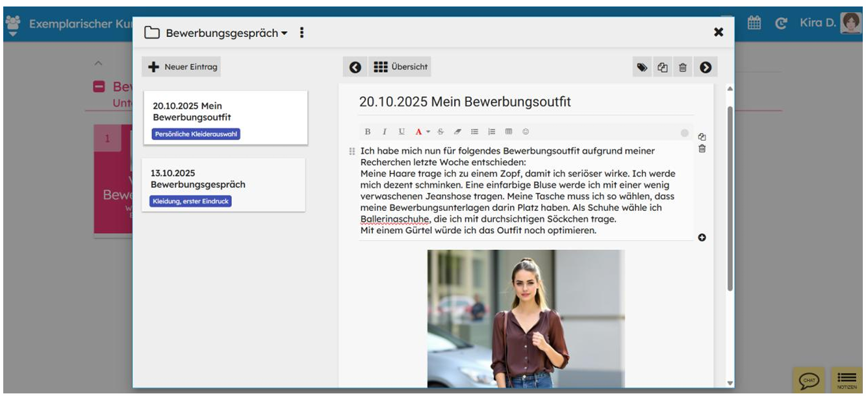Toggle bold formatting in the editor

tap(368, 132)
